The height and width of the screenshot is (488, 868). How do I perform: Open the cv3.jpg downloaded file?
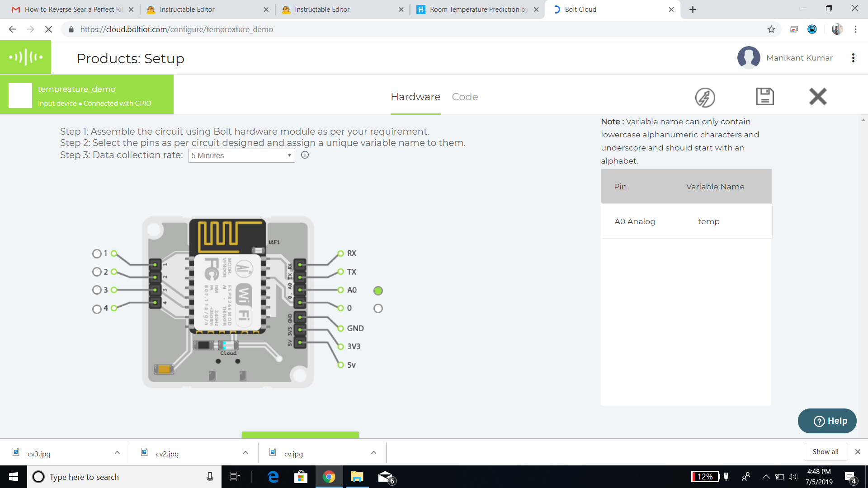pos(39,454)
